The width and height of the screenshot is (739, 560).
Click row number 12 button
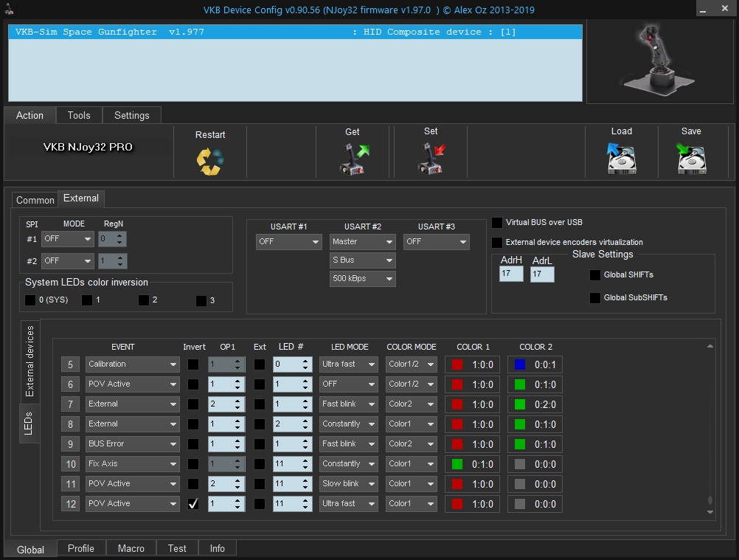pos(70,504)
